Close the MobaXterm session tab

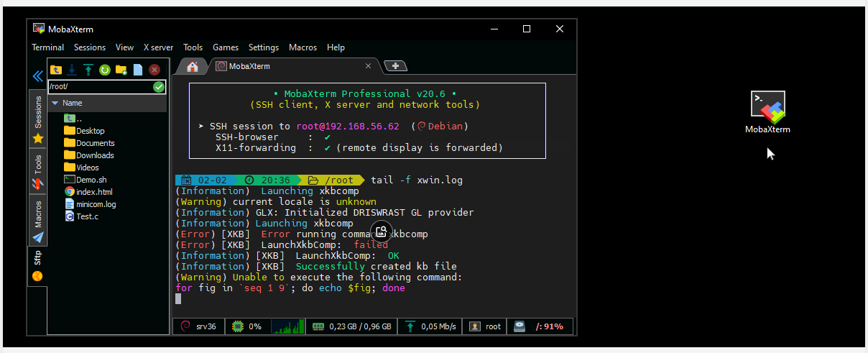pyautogui.click(x=369, y=66)
